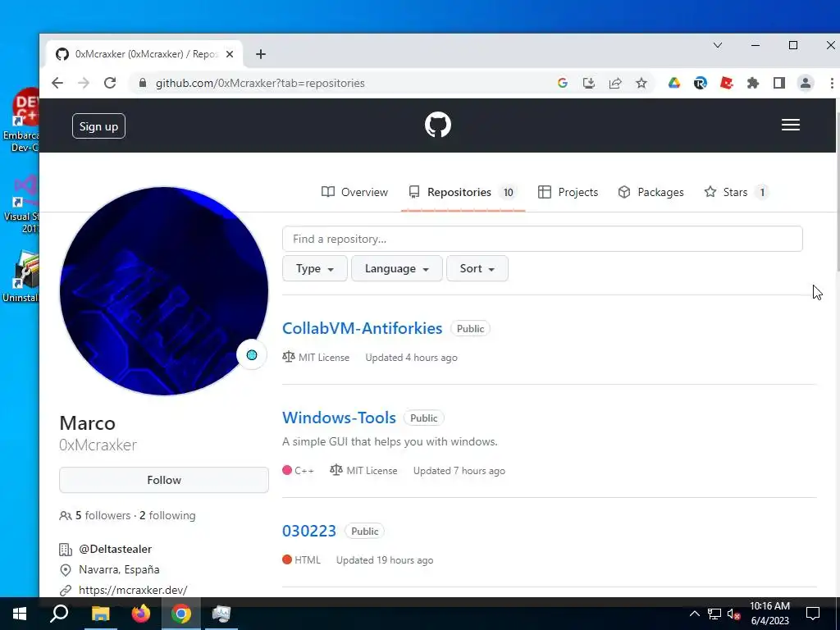Go back with the browser back arrow
This screenshot has height=630, width=840.
click(x=57, y=83)
